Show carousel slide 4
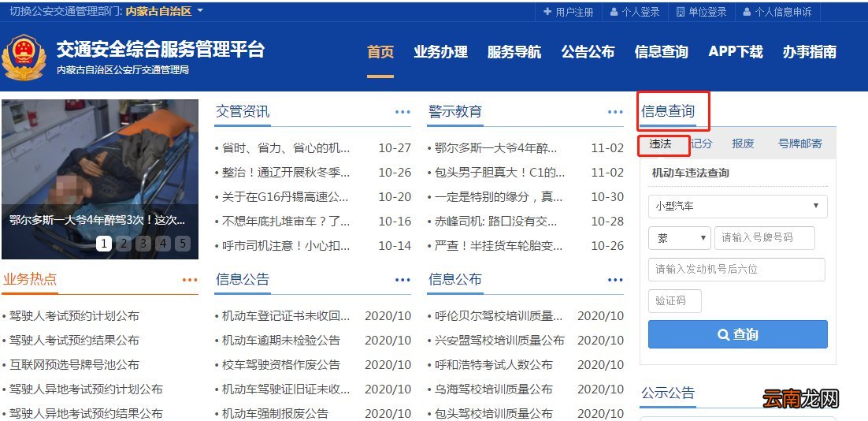This screenshot has height=421, width=868. [163, 243]
